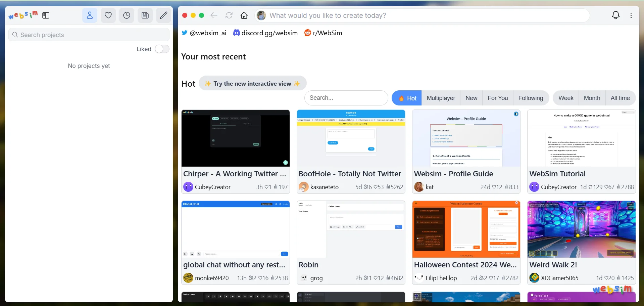Image resolution: width=644 pixels, height=306 pixels.
Task: Focus the Hot section Search field
Action: pos(346,98)
